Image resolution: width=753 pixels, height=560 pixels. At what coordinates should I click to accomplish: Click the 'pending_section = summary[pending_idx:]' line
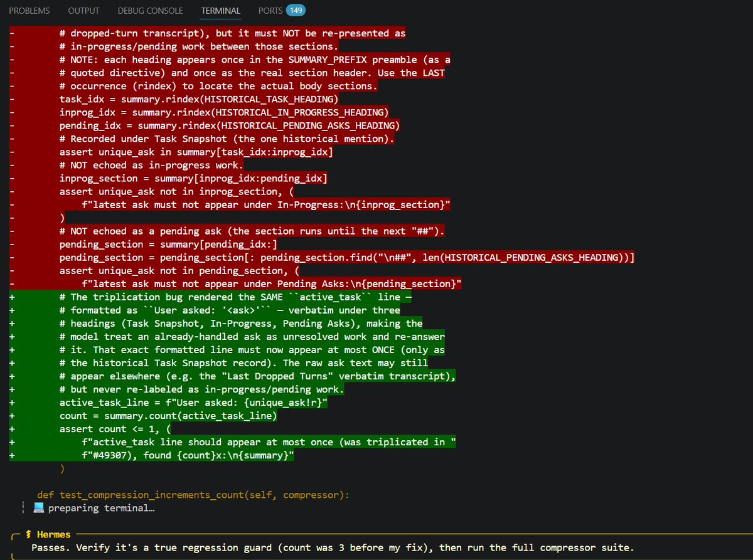(168, 244)
